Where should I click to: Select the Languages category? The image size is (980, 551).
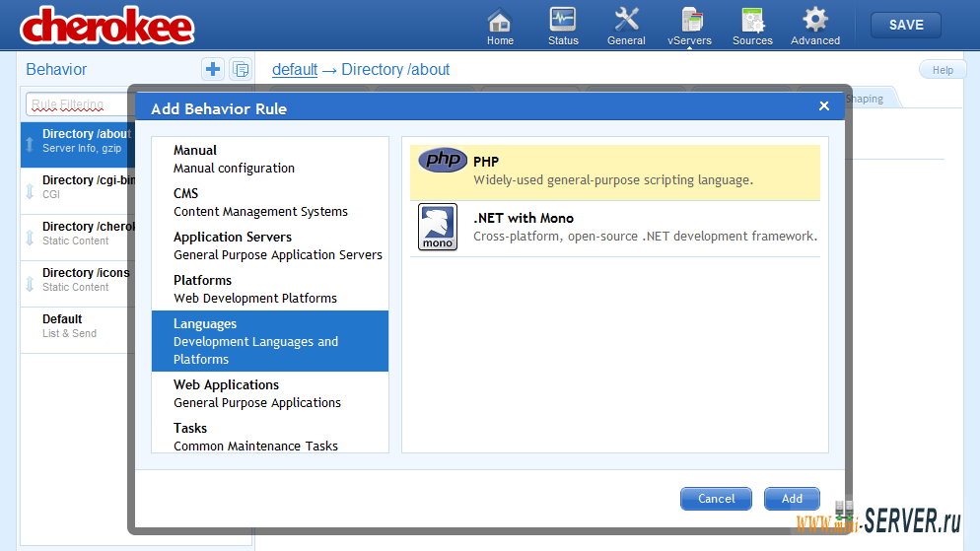[x=270, y=341]
